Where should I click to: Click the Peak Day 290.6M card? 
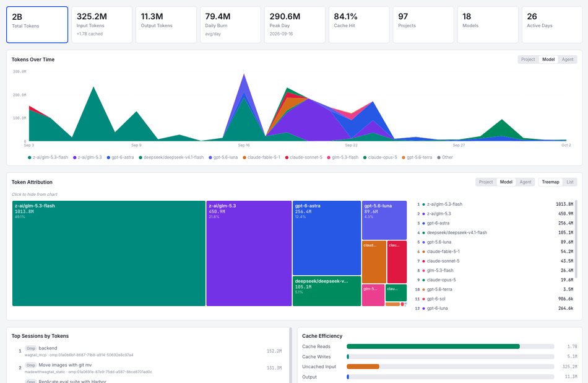(295, 25)
